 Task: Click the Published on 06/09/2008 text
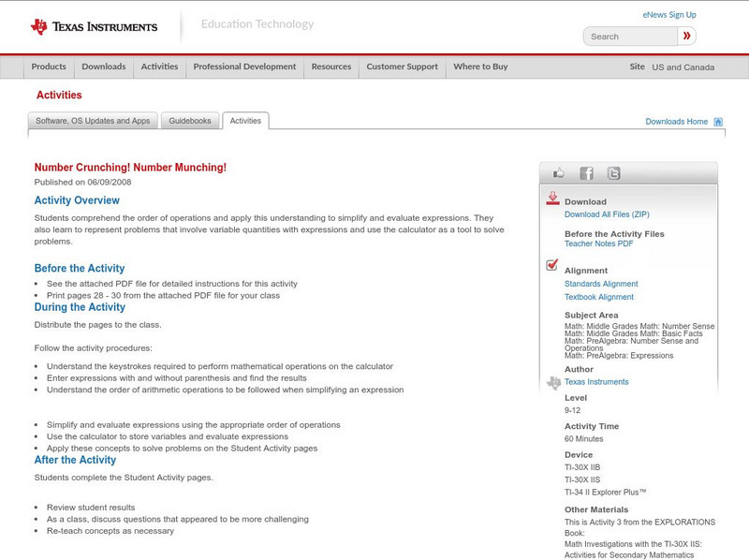[x=82, y=182]
